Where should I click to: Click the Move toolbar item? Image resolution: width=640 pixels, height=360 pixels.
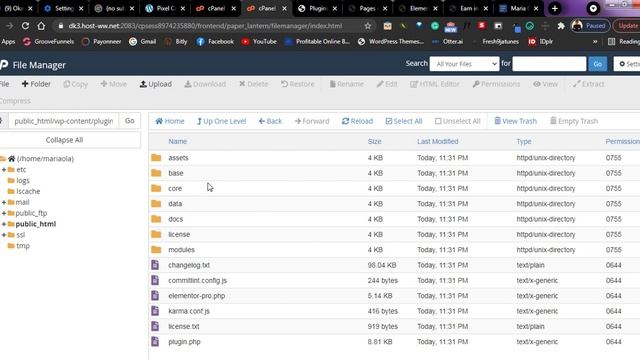[x=113, y=84]
